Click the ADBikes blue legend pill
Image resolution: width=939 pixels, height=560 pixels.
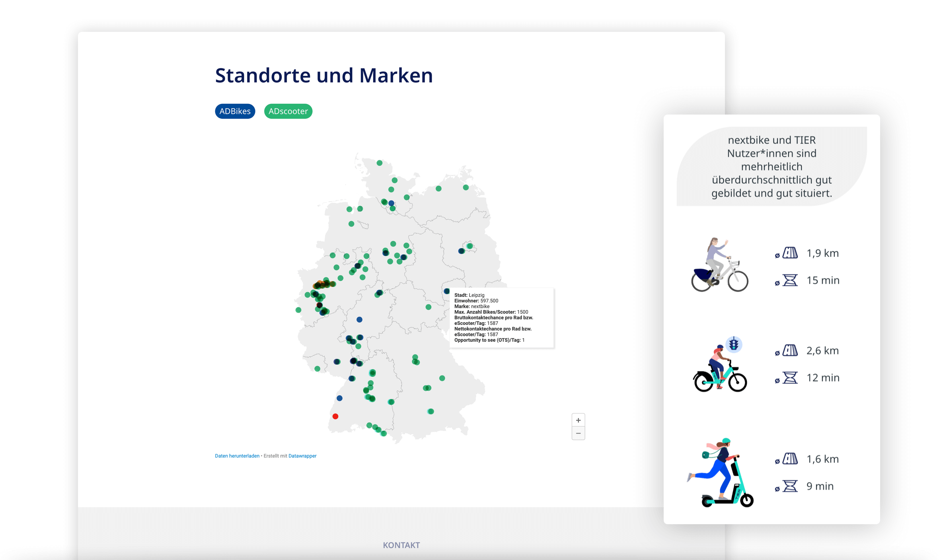click(x=235, y=111)
